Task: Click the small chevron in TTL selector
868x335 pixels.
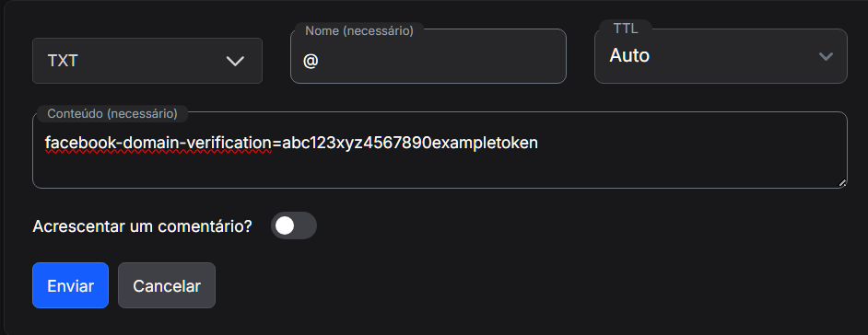Action: [826, 56]
